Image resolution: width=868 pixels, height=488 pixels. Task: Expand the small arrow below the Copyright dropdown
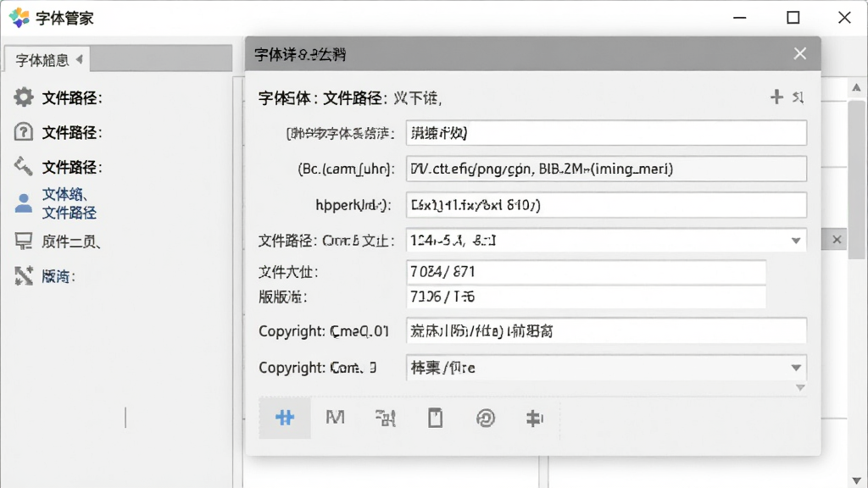click(800, 387)
